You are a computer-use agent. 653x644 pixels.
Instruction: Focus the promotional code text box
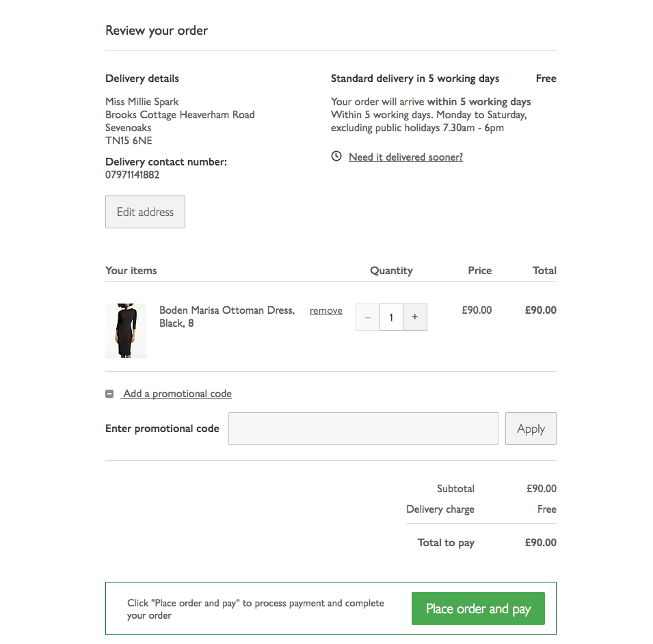point(363,429)
